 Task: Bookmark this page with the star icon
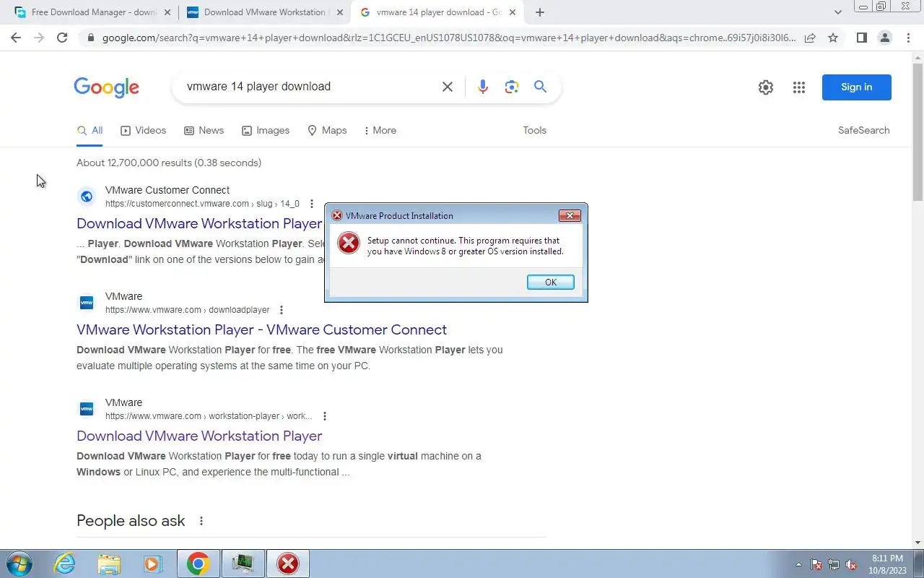[833, 38]
